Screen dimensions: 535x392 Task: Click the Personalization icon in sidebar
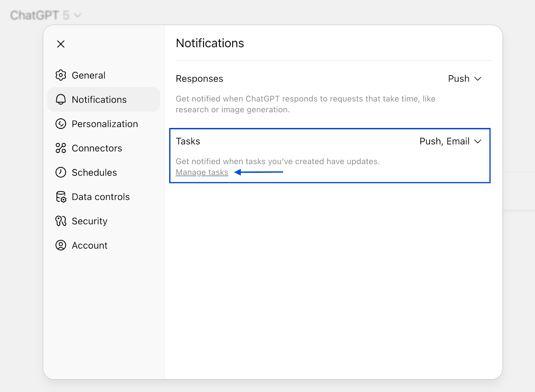click(x=61, y=124)
